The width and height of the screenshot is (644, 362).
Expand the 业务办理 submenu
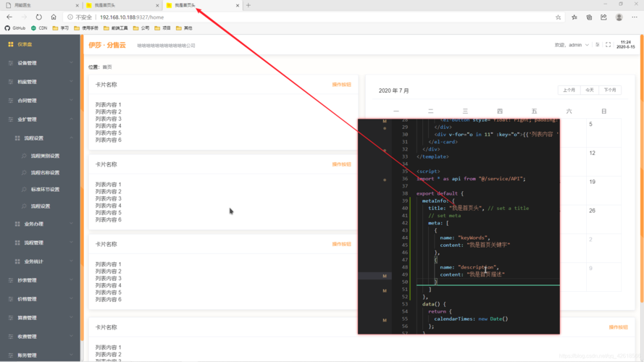pos(41,224)
